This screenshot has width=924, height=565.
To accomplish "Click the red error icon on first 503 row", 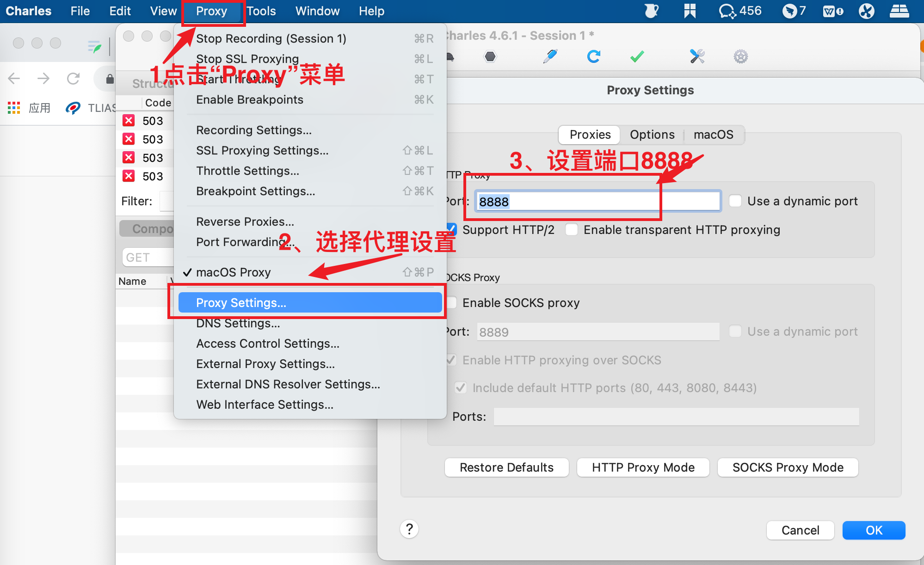I will 129,121.
